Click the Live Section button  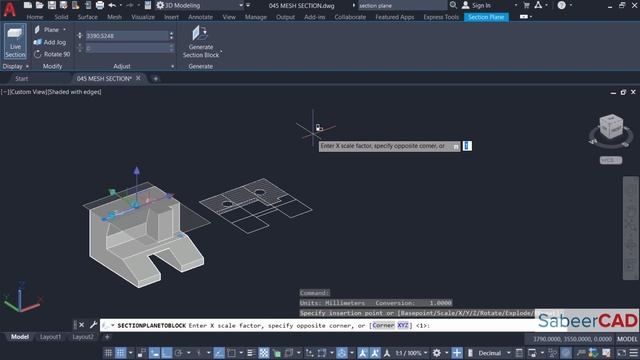(15, 41)
